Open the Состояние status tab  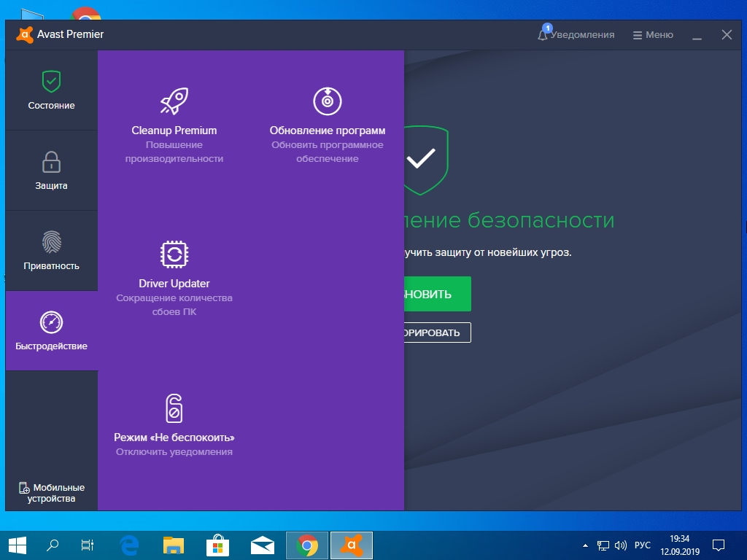click(x=52, y=90)
